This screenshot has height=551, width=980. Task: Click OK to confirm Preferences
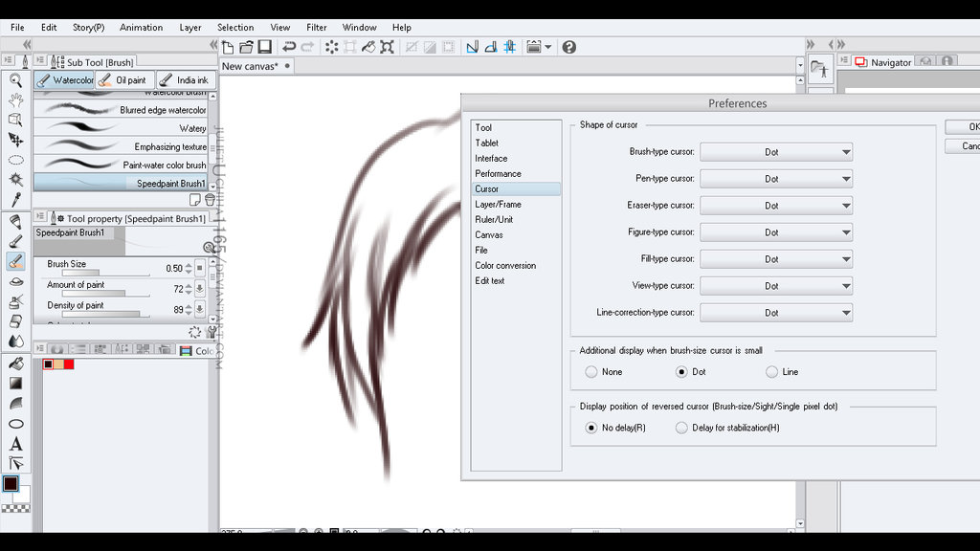tap(970, 126)
